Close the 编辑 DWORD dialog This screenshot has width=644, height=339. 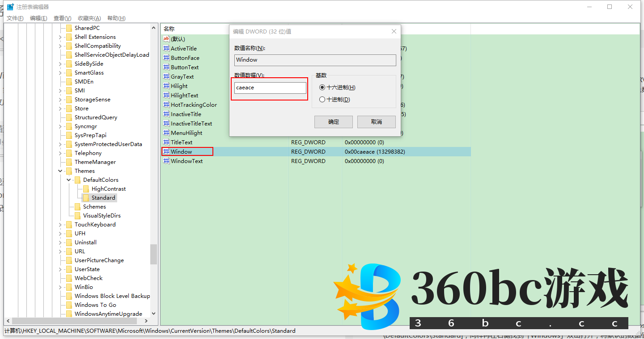(394, 32)
